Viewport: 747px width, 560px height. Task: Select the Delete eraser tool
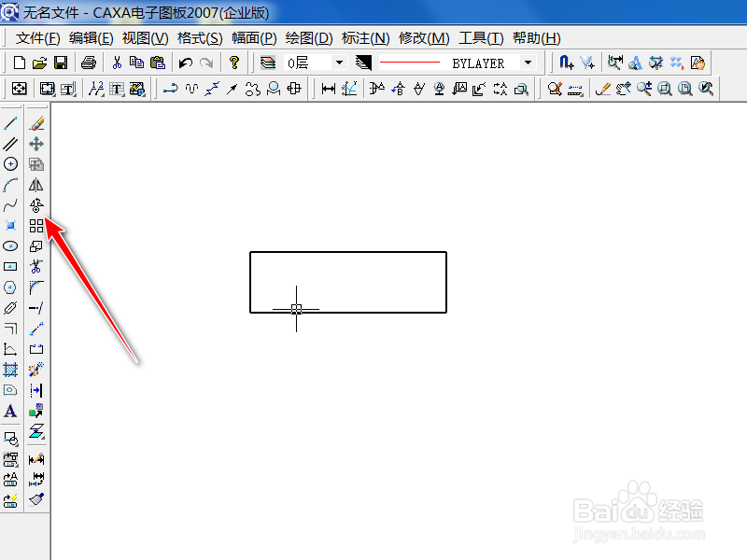(36, 123)
